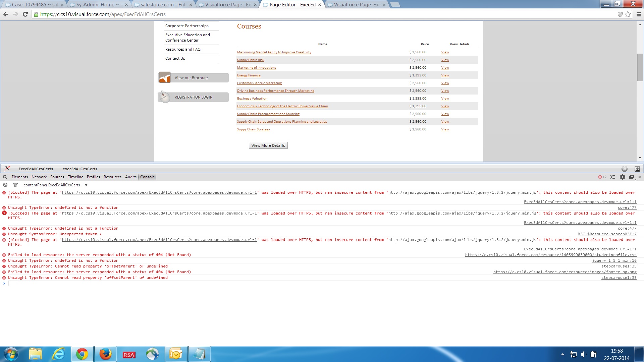Toggle the console filter funnel icon
The height and width of the screenshot is (362, 644).
click(x=15, y=185)
